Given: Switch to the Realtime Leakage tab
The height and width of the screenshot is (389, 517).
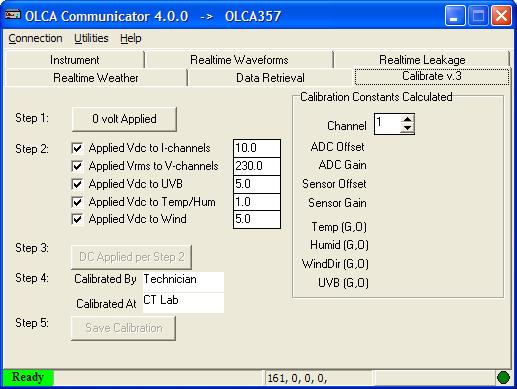Looking at the screenshot, I should [x=422, y=60].
